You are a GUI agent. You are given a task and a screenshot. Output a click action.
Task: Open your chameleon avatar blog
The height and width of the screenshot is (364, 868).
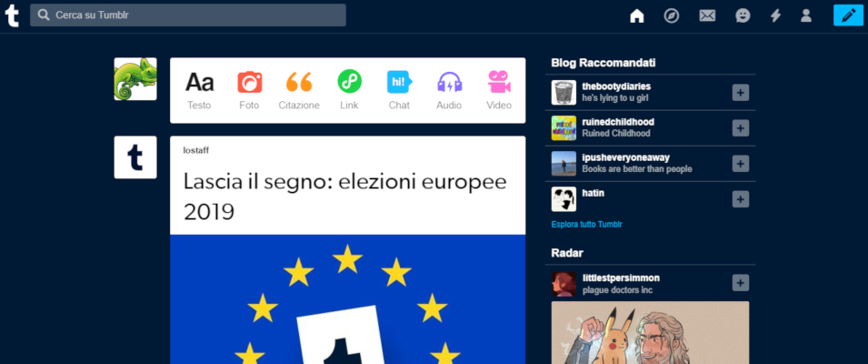135,78
